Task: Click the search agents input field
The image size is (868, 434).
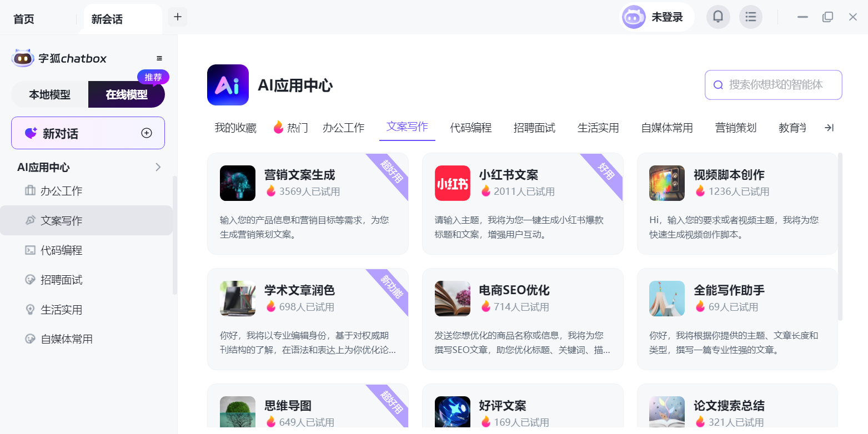Action: click(x=774, y=85)
